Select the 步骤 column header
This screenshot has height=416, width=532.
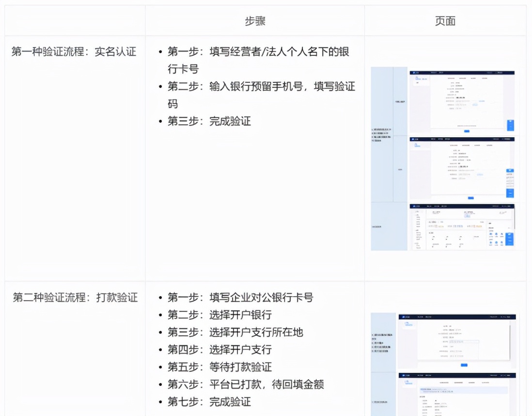254,20
